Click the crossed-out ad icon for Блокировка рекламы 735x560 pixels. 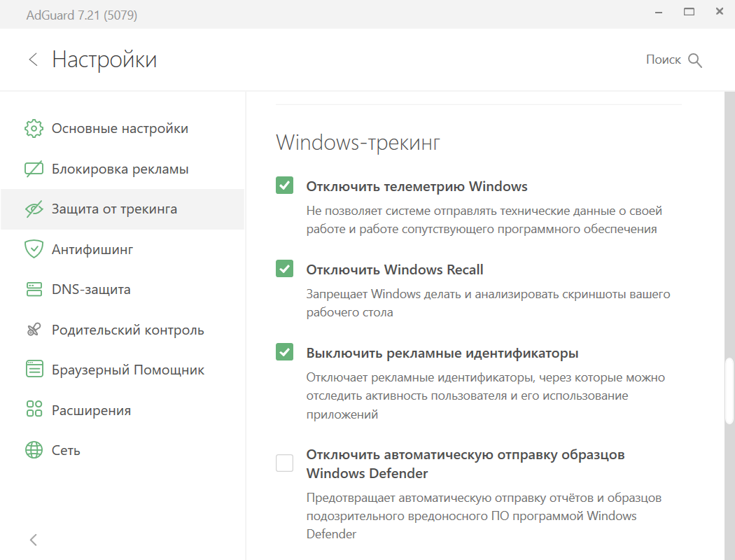pyautogui.click(x=33, y=169)
